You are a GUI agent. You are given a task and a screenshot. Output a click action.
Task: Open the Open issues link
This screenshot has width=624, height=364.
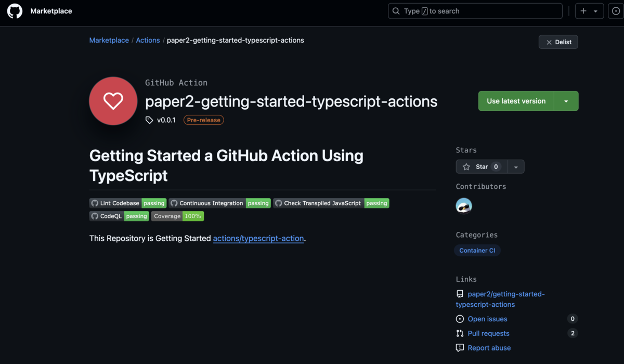488,319
